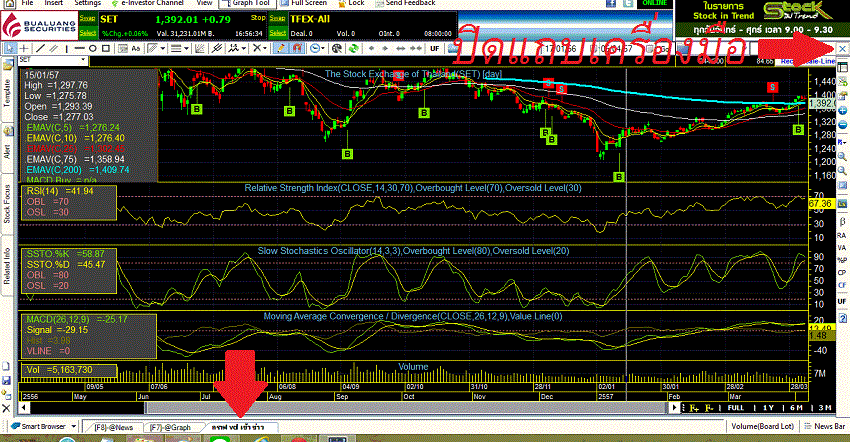Open the News Bar
The image size is (850, 442).
tap(825, 426)
